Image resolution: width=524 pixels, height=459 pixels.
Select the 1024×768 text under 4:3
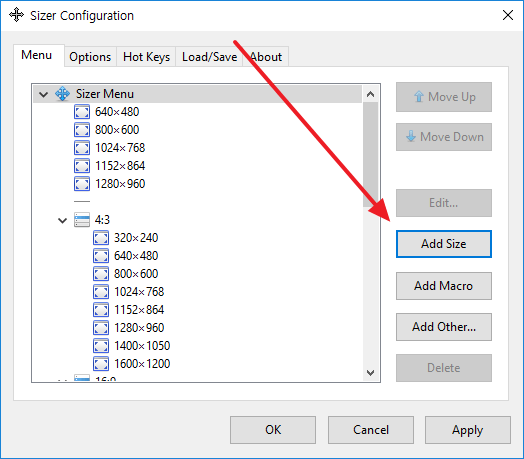pos(139,292)
